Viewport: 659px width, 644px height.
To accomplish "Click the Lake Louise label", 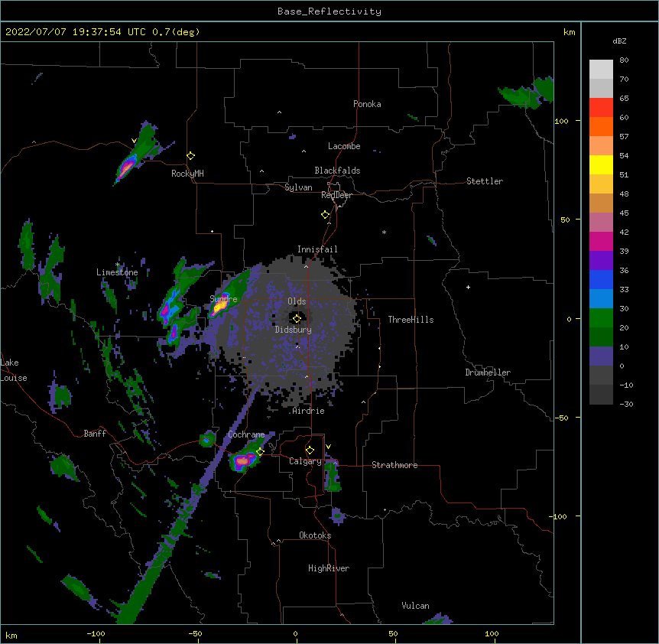I will tap(14, 370).
